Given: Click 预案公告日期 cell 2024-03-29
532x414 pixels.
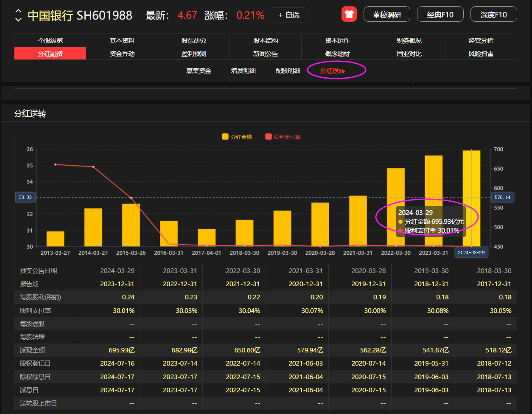Looking at the screenshot, I should 117,270.
